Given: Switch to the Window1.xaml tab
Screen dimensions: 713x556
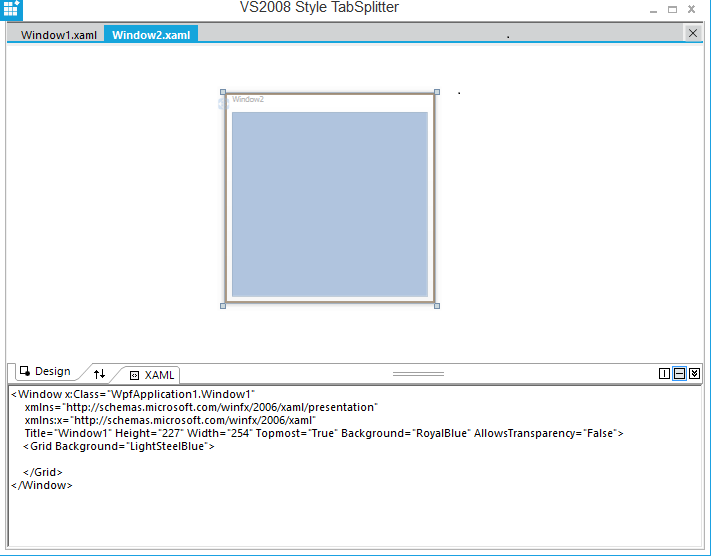Looking at the screenshot, I should [58, 35].
